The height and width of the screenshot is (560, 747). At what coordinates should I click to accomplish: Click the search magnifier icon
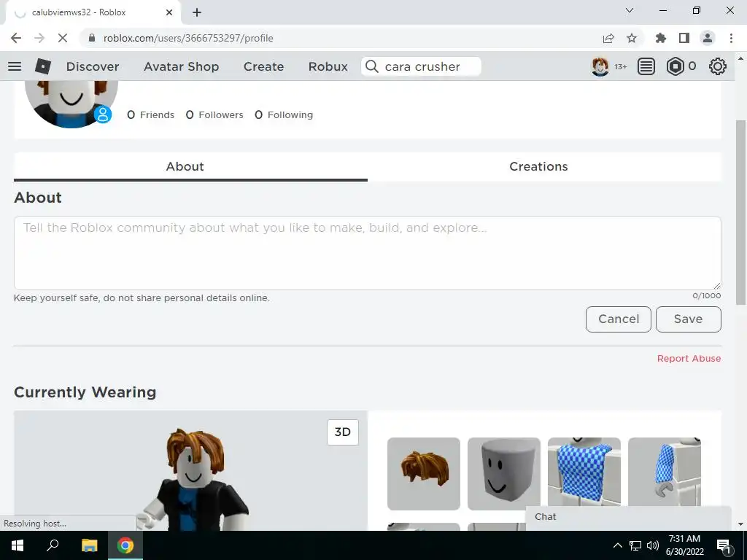pyautogui.click(x=372, y=66)
